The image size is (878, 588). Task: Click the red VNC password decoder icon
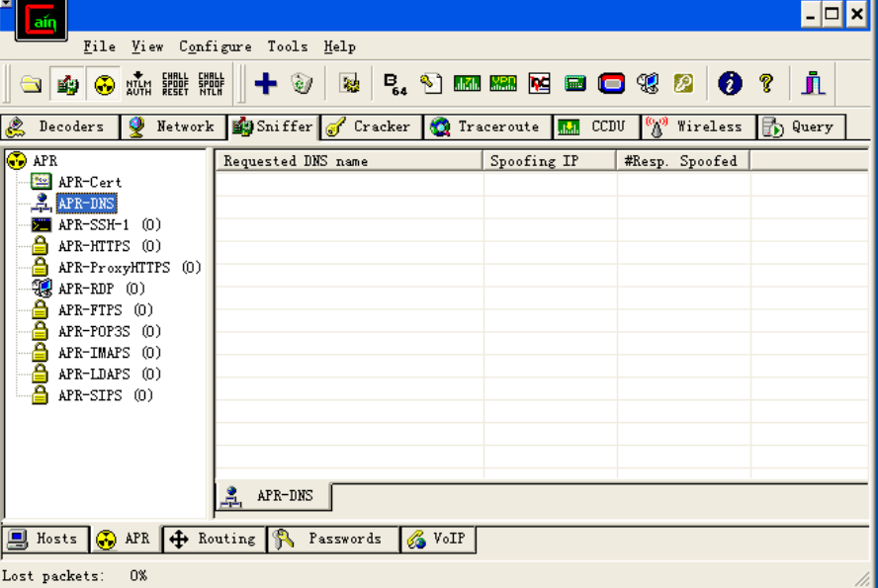coord(539,84)
